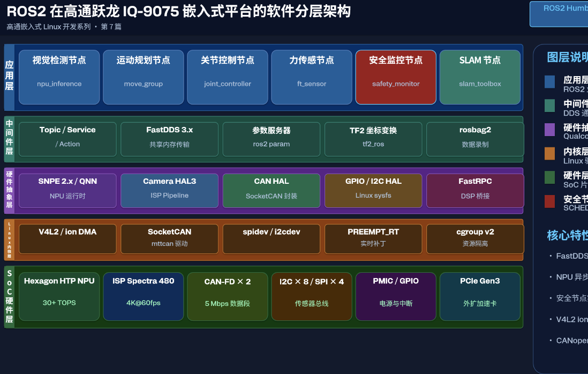The height and width of the screenshot is (374, 588).
Task: Click the V4L2 ion bullet item
Action: [569, 319]
